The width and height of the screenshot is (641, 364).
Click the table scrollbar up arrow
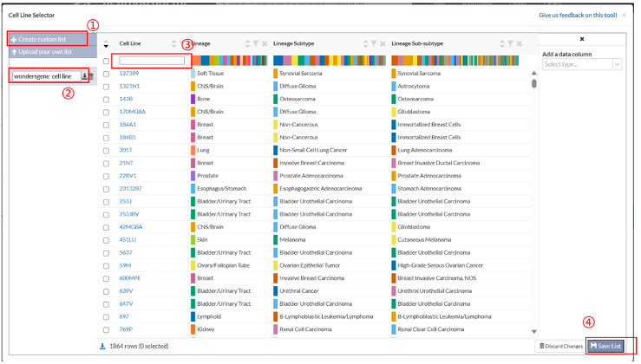pyautogui.click(x=534, y=73)
